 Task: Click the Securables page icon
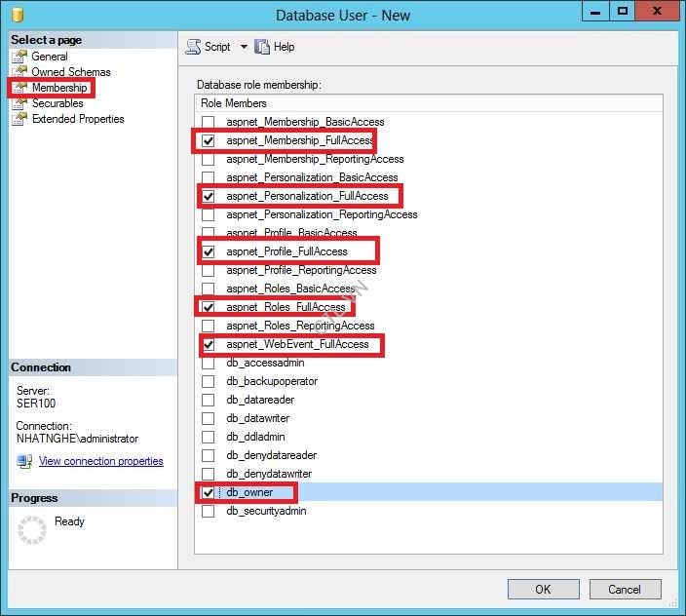tap(19, 103)
